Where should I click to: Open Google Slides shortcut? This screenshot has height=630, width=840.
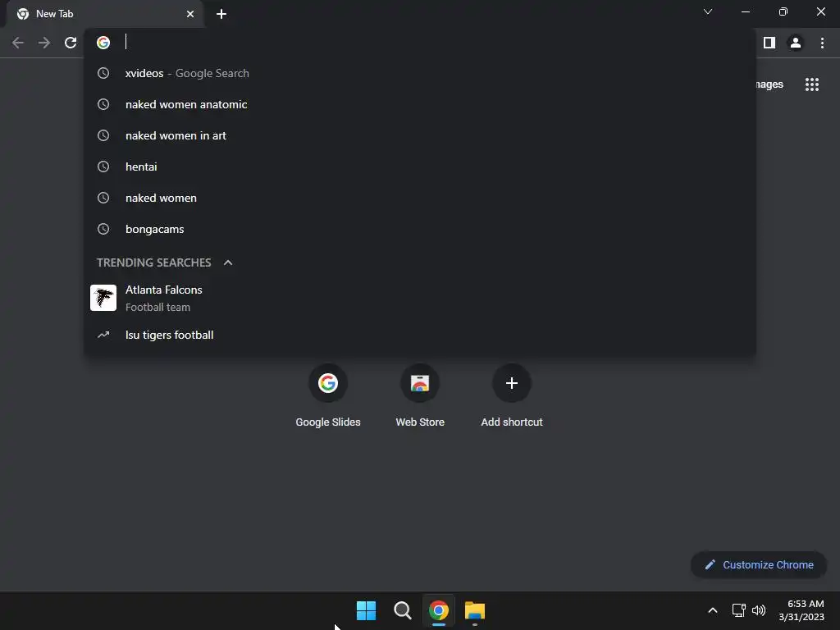[x=328, y=396]
